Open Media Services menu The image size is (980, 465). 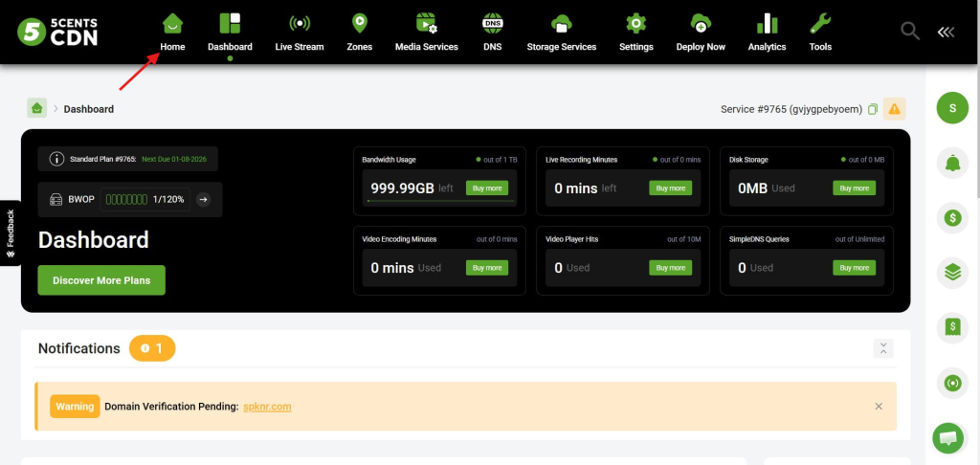[426, 33]
